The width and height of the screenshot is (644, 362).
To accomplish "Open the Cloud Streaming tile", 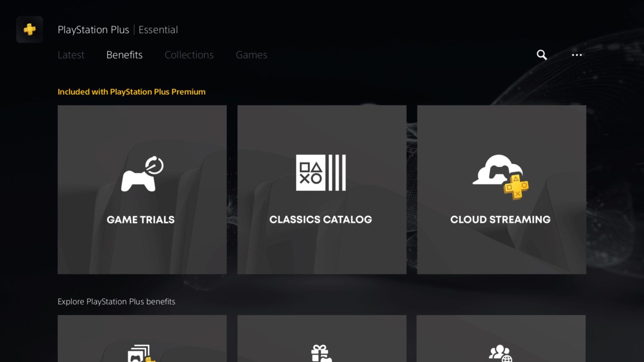I will 501,189.
